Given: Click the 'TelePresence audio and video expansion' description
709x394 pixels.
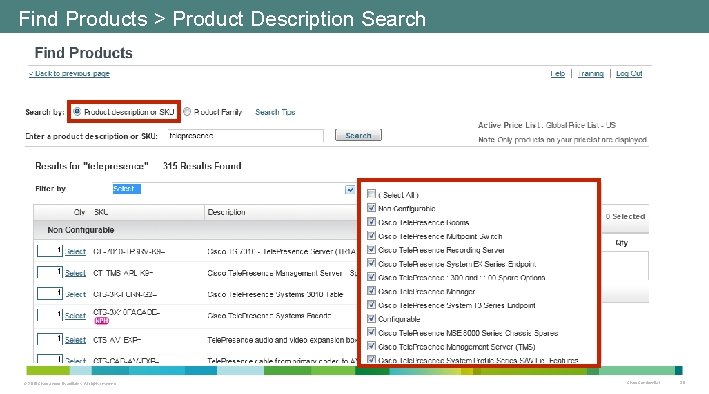Looking at the screenshot, I should [x=282, y=340].
